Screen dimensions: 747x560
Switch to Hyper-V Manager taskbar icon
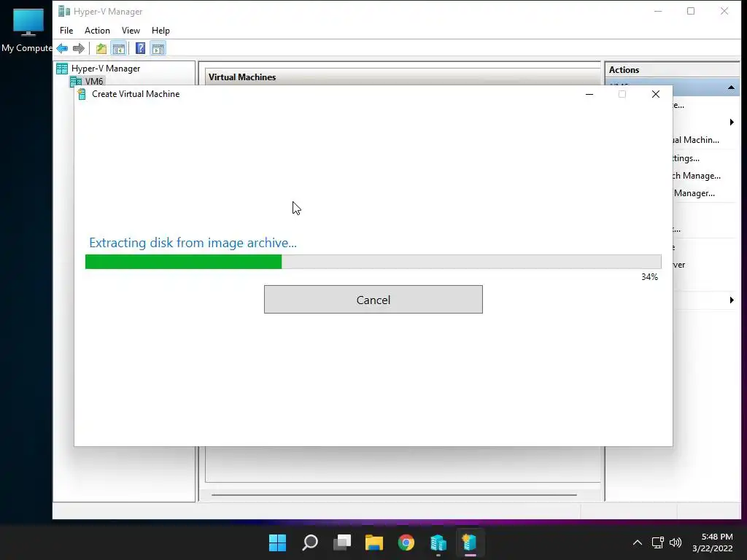(x=438, y=542)
